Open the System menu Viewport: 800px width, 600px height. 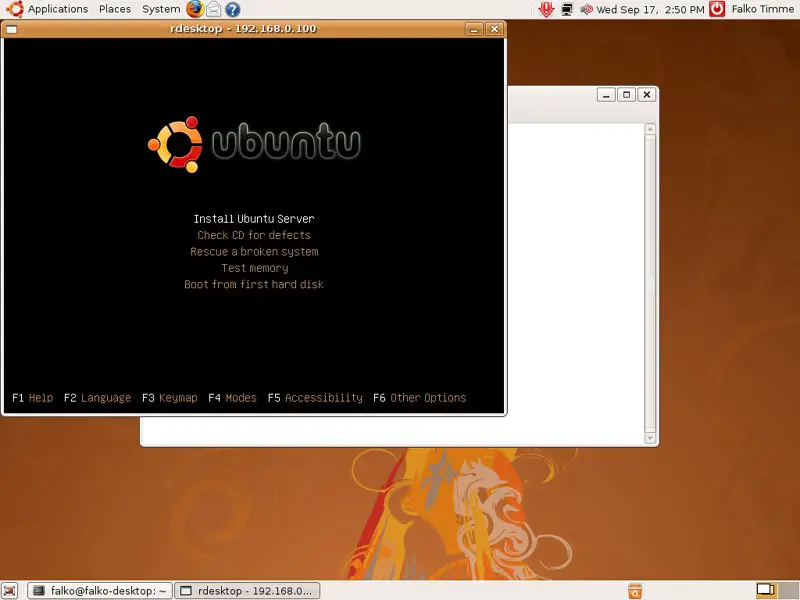[x=161, y=9]
